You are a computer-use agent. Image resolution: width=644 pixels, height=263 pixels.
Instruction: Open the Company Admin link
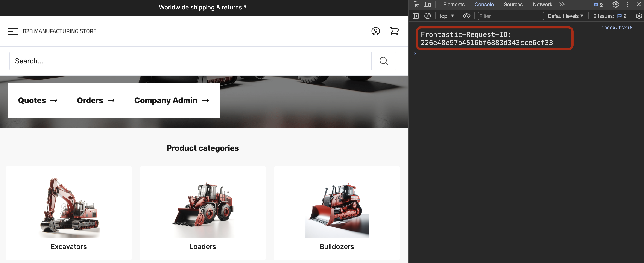pos(172,100)
